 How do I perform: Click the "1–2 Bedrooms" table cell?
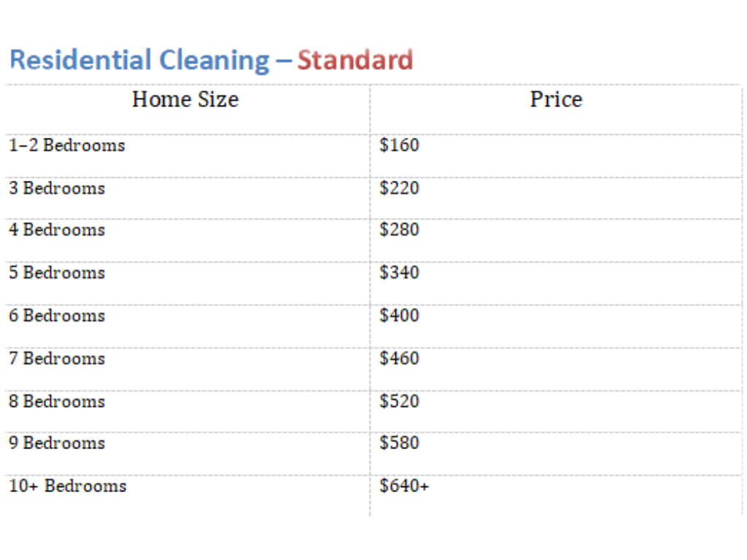point(67,145)
